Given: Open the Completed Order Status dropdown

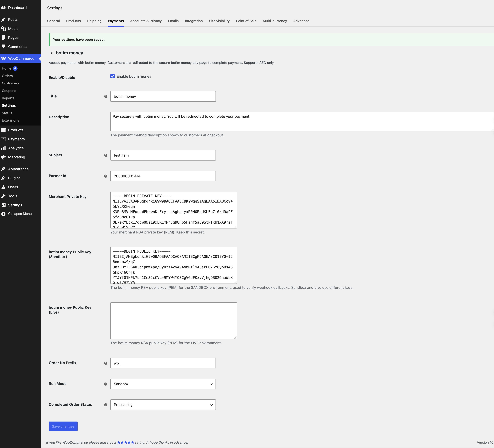Looking at the screenshot, I should point(163,405).
